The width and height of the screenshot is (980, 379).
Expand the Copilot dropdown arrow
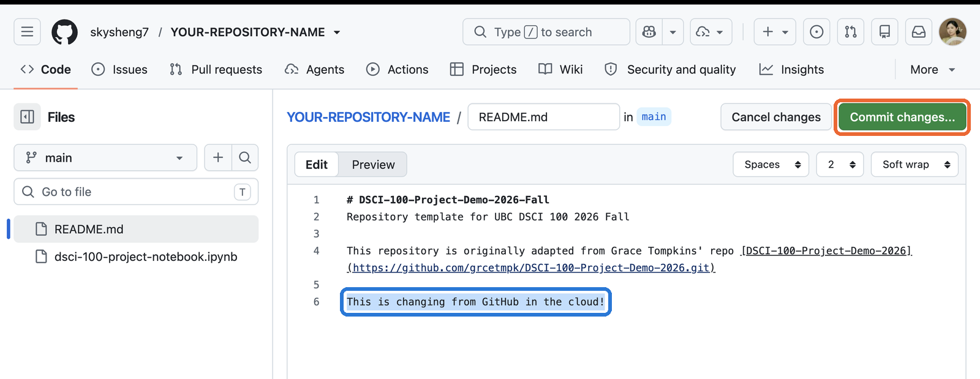click(673, 32)
